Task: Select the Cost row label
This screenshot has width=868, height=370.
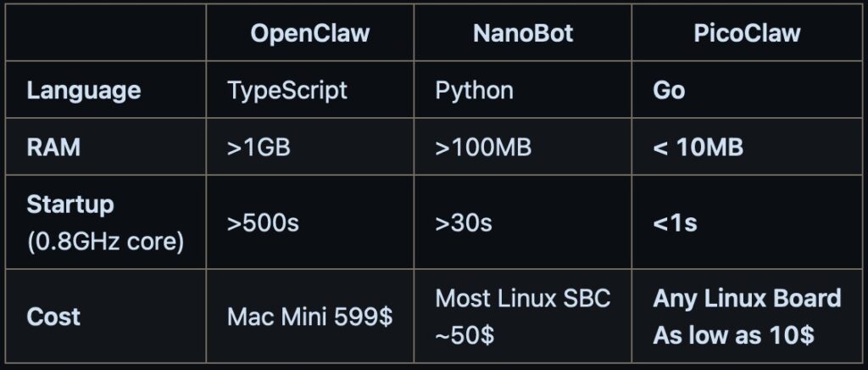Action: coord(53,317)
